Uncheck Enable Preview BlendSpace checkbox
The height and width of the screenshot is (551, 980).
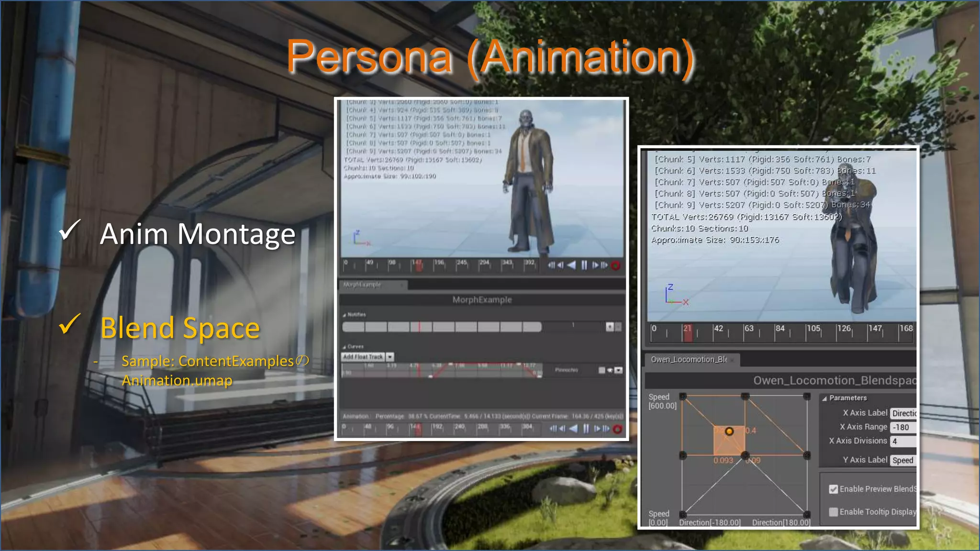[834, 489]
